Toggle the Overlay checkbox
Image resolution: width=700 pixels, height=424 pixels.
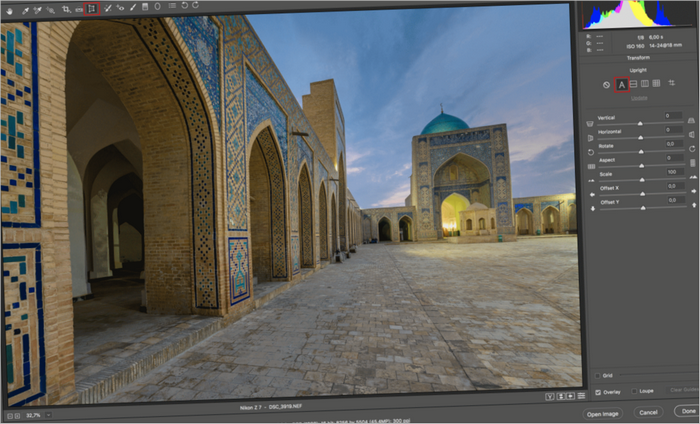(x=598, y=392)
